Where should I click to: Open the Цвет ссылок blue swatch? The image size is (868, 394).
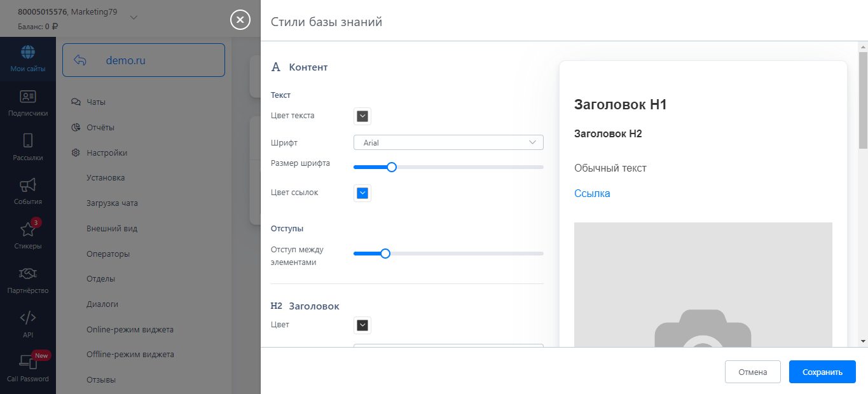[x=362, y=193]
